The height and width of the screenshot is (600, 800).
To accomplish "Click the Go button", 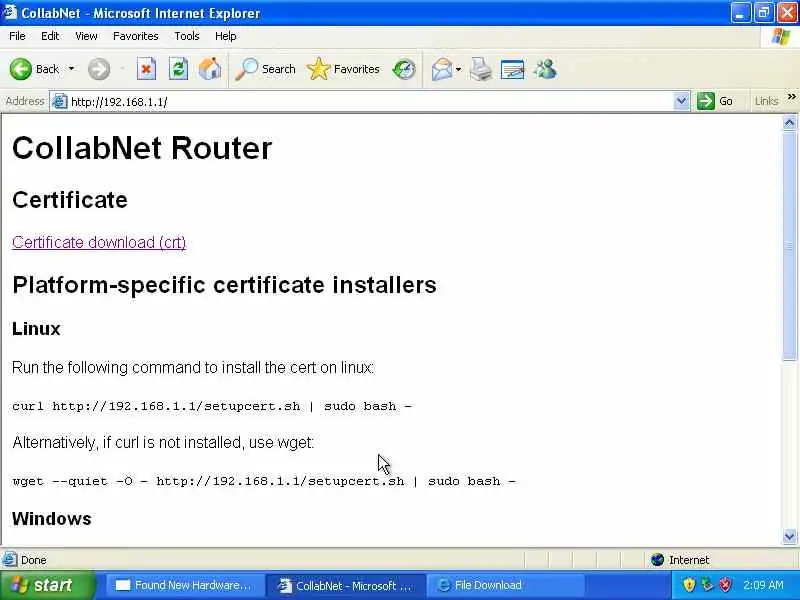I will pos(715,102).
